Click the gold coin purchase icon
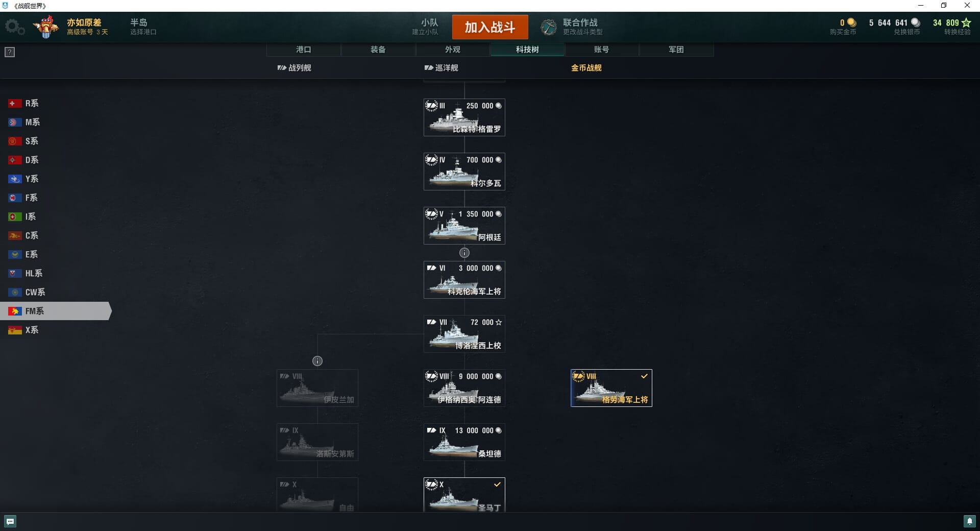The height and width of the screenshot is (531, 980). [851, 22]
